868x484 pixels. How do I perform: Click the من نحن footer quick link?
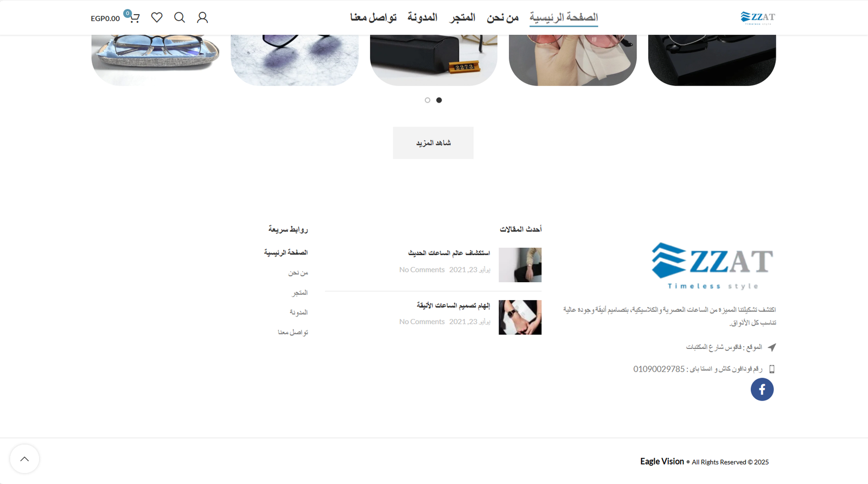point(298,273)
